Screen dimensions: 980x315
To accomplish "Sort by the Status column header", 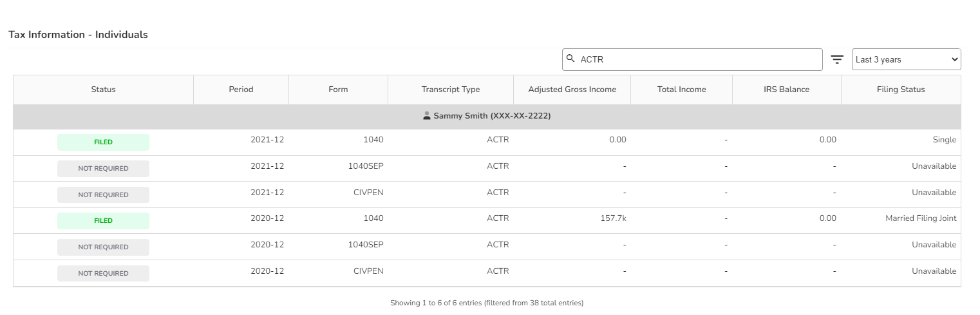I will [103, 90].
